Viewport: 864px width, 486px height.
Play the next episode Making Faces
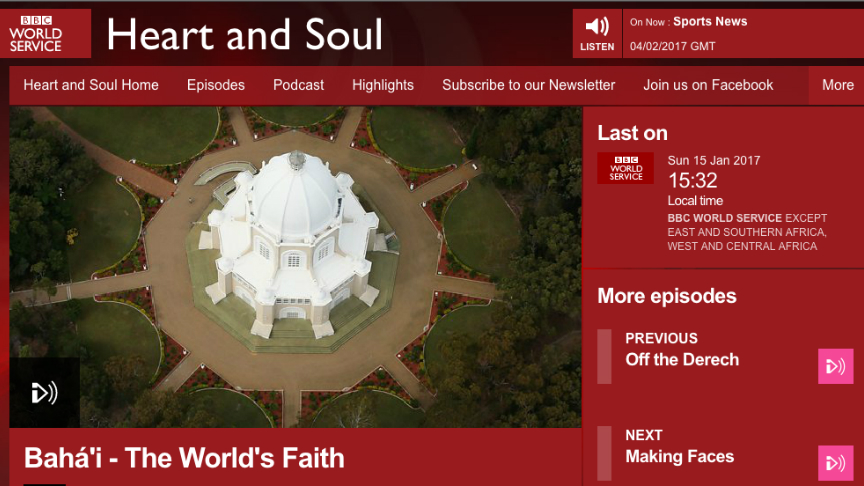click(835, 463)
